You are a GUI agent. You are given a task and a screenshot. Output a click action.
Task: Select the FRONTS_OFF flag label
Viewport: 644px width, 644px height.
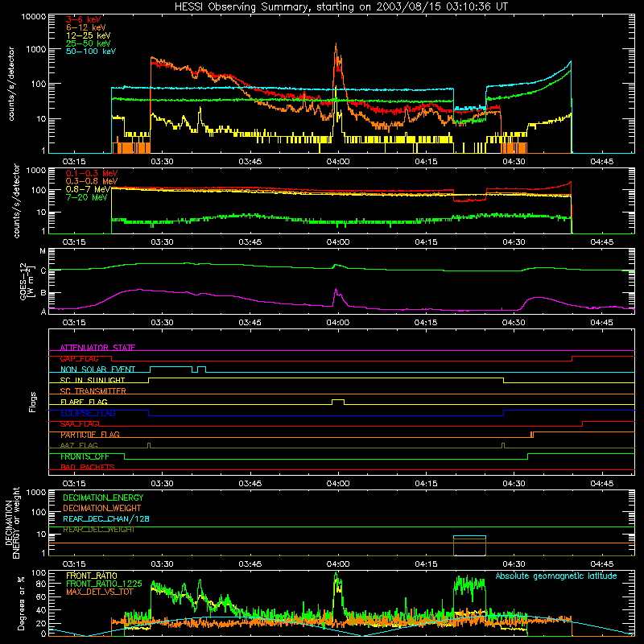click(x=85, y=456)
